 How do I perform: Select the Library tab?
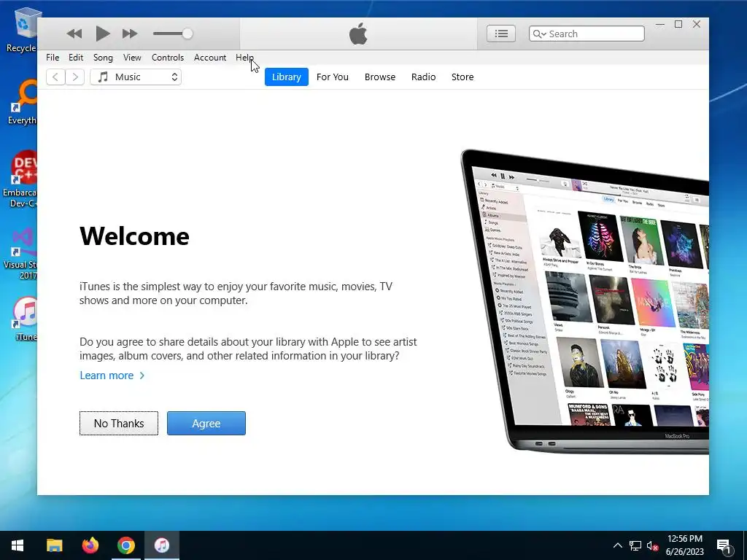click(286, 77)
